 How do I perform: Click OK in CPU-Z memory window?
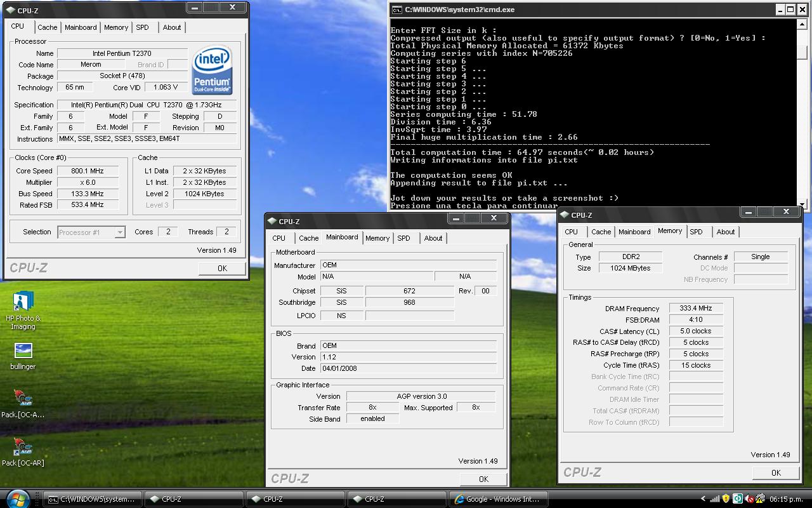(776, 473)
